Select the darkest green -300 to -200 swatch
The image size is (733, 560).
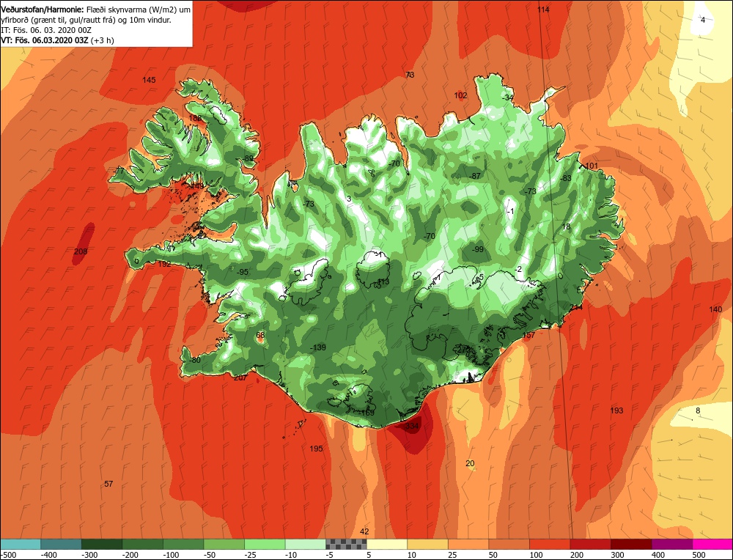click(x=102, y=544)
